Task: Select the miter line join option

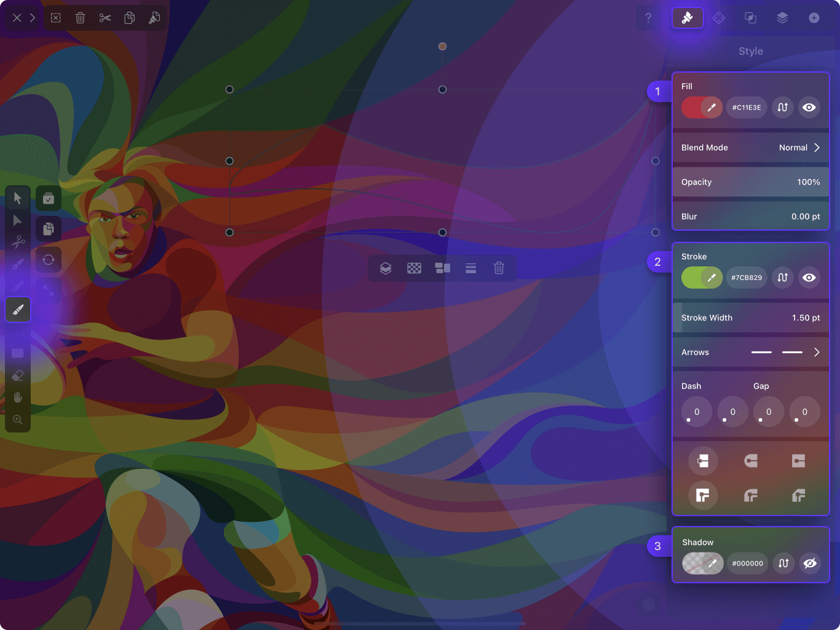Action: (703, 495)
